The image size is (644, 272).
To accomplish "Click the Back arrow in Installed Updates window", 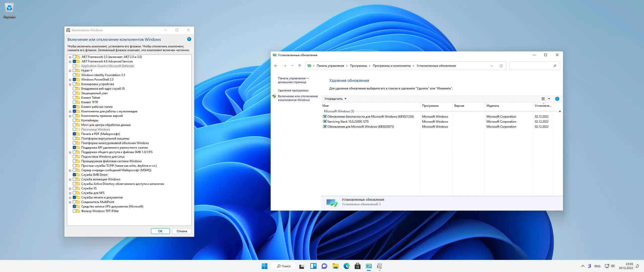I will pos(276,66).
